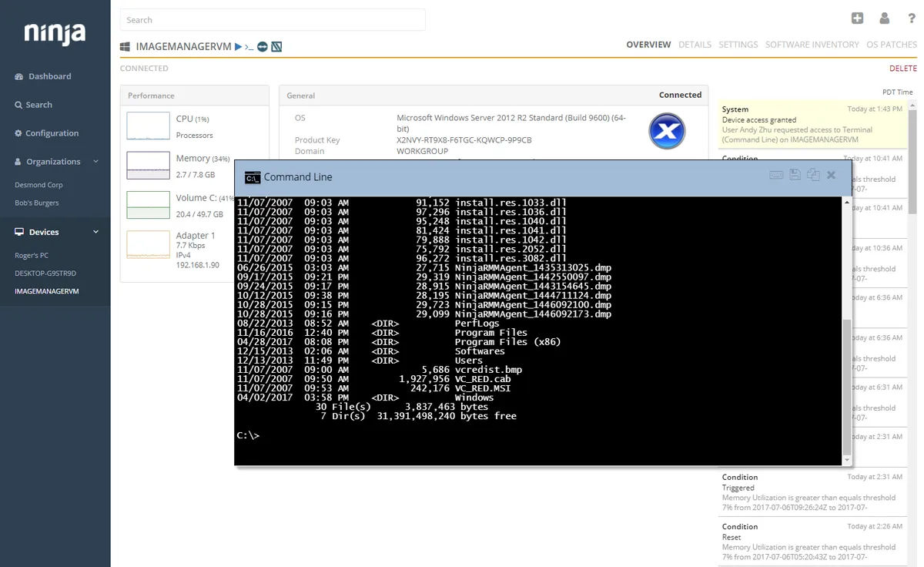
Task: Click into the top Search input field
Action: 273,20
